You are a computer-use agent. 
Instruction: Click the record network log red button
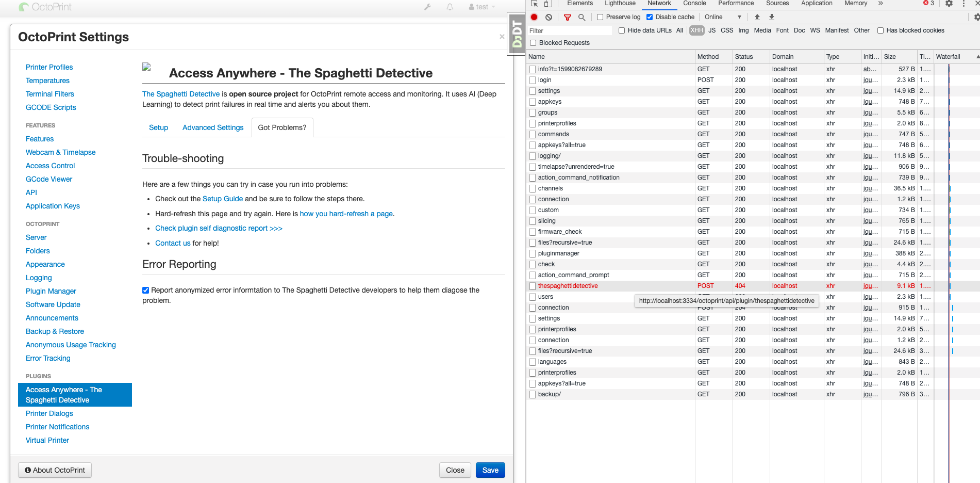(x=534, y=17)
